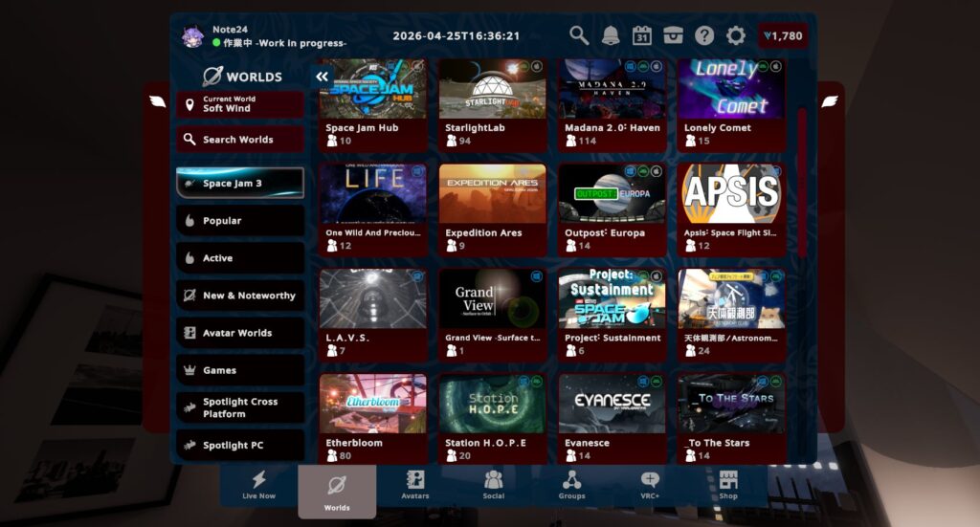Image resolution: width=980 pixels, height=527 pixels.
Task: Open the Lonely Comet world thumbnail
Action: [731, 89]
